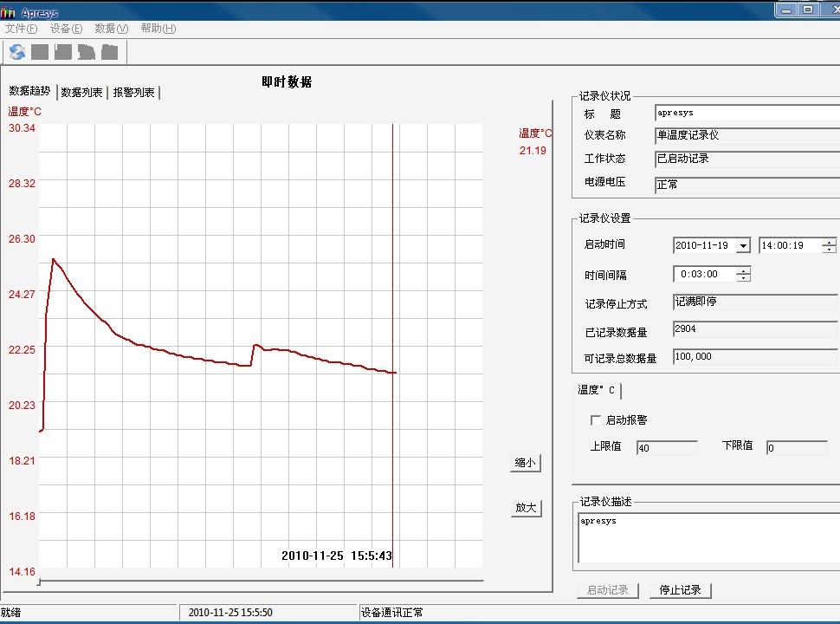This screenshot has height=624, width=840.
Task: Open the 设备 menu
Action: pyautogui.click(x=66, y=29)
